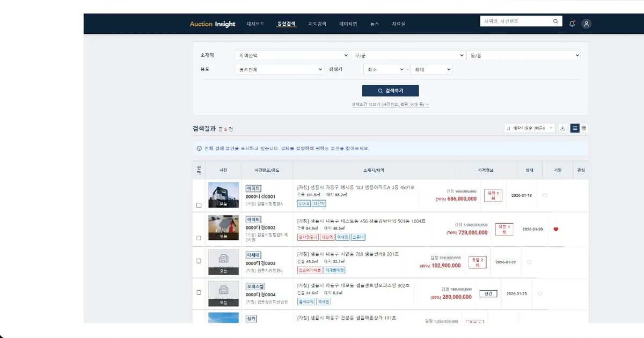
Task: Select checkbox for listing 0000타경0003
Action: [x=199, y=261]
